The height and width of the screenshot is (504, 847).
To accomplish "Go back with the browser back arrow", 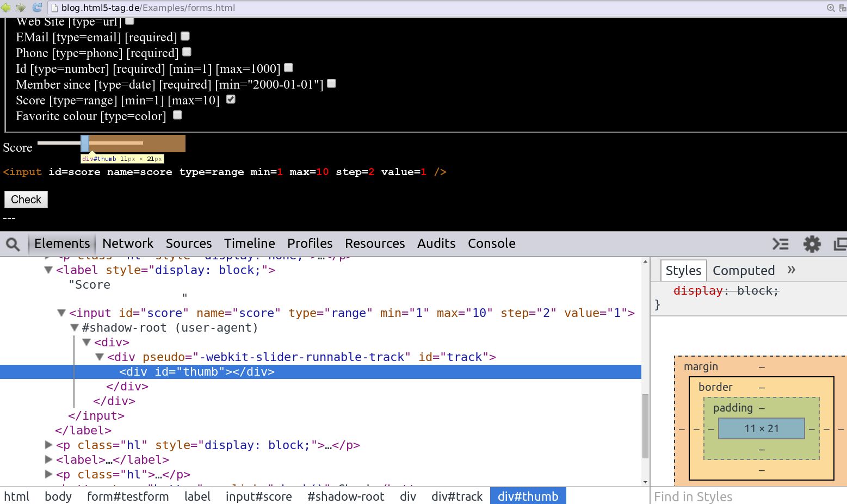I will tap(6, 8).
